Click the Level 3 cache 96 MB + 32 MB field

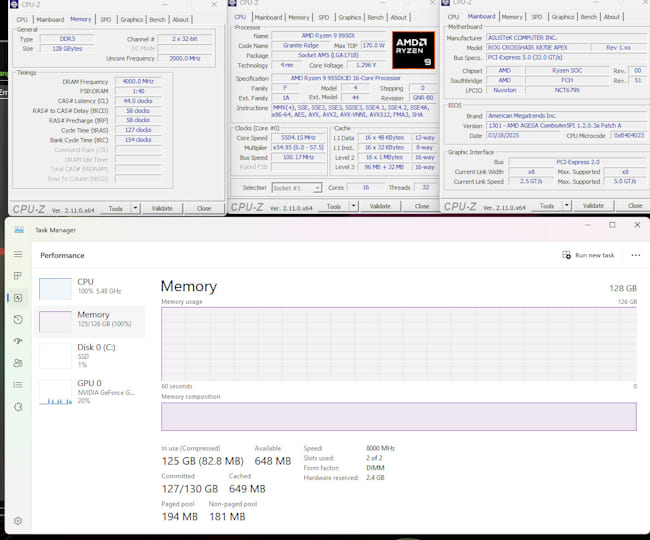tap(384, 167)
